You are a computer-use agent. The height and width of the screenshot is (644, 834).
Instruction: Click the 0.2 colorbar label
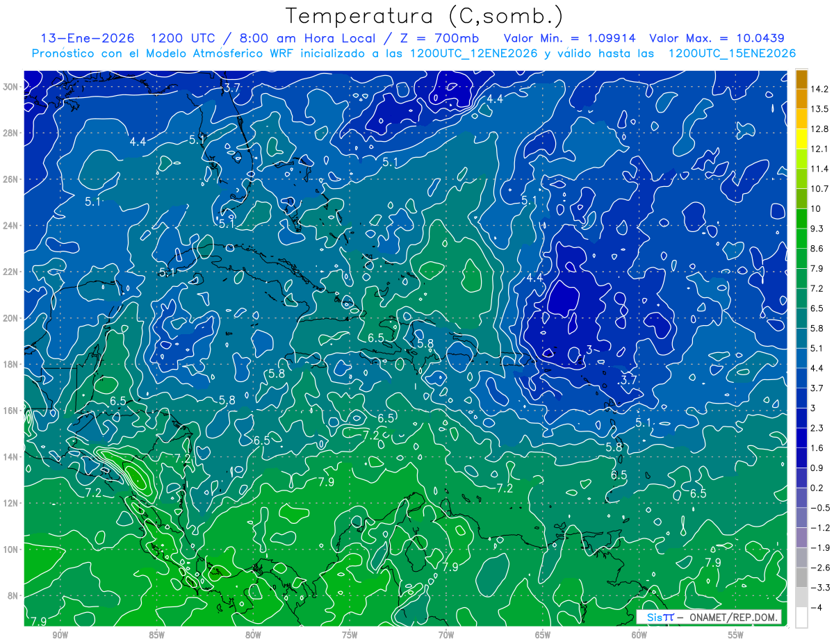point(819,488)
